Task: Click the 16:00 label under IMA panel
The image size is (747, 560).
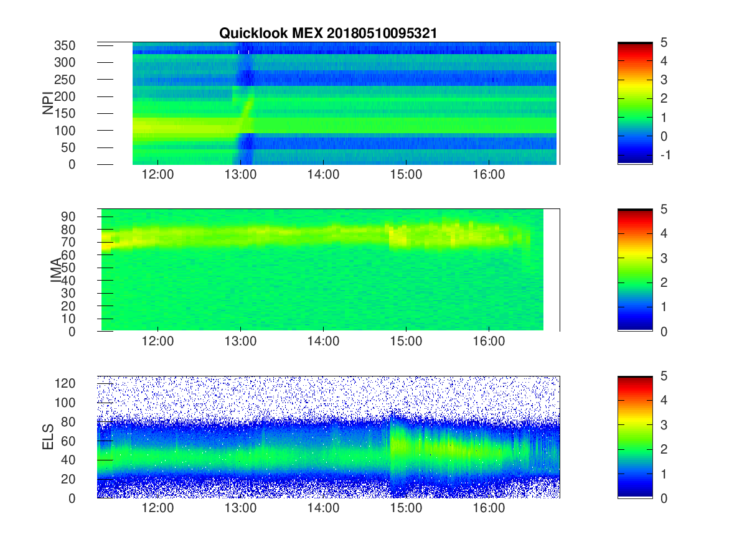Action: click(489, 342)
